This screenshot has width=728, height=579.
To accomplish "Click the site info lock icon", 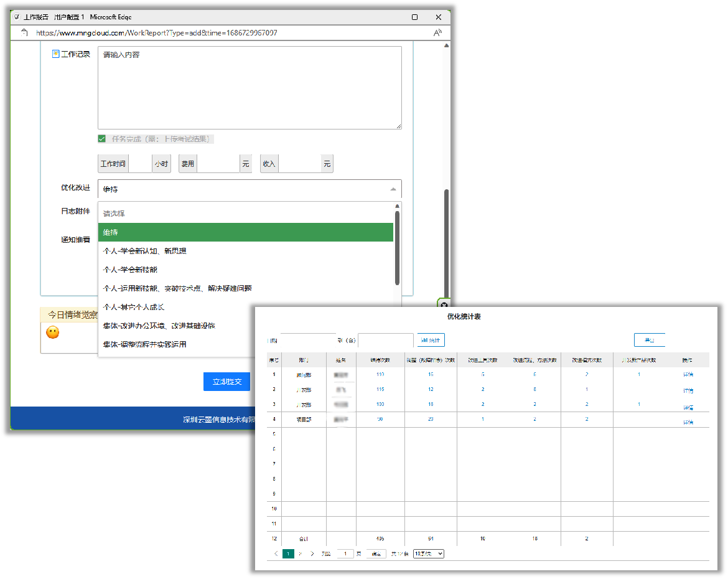I will [25, 32].
